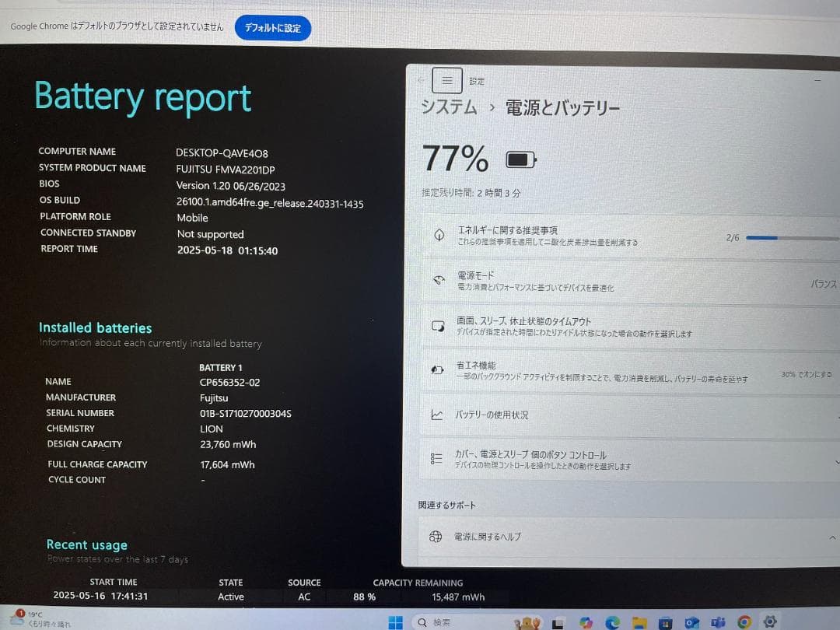The width and height of the screenshot is (840, 630).
Task: Click the 省エネ機能 battery icon
Action: 437,372
